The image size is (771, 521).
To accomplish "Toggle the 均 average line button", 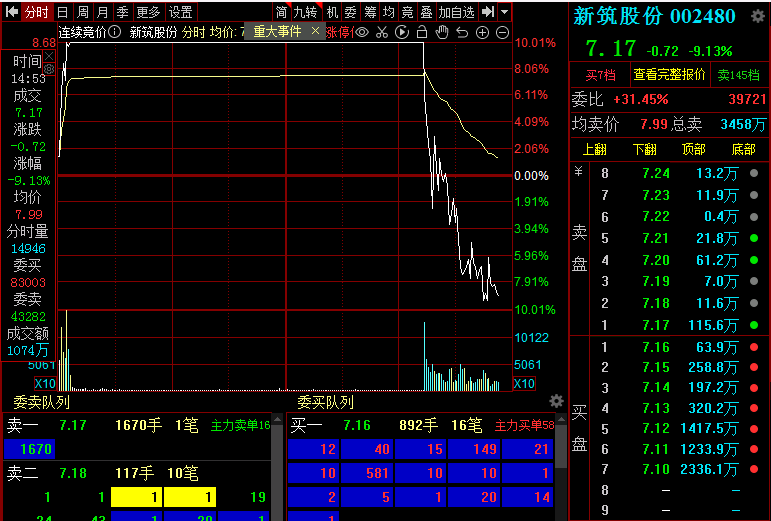I will (388, 11).
